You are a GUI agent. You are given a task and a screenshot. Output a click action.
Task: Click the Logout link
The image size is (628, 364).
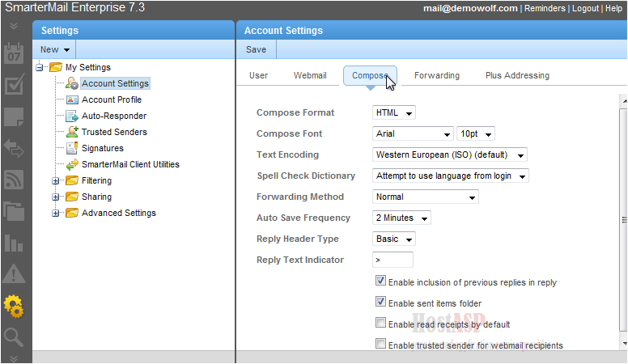585,8
